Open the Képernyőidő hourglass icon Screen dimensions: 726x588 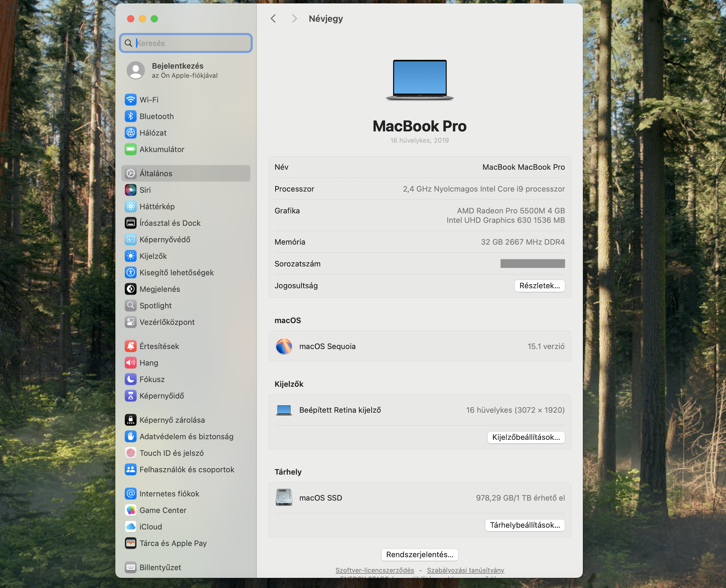(x=130, y=396)
